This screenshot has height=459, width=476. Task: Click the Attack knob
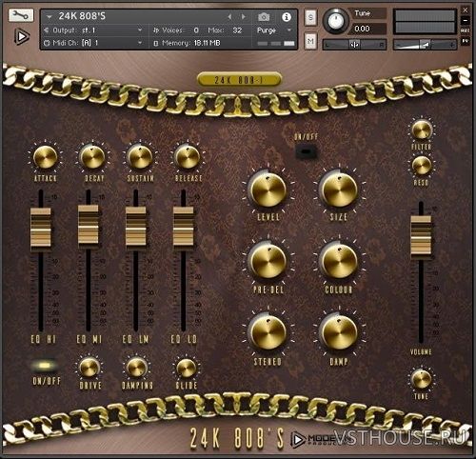click(45, 157)
